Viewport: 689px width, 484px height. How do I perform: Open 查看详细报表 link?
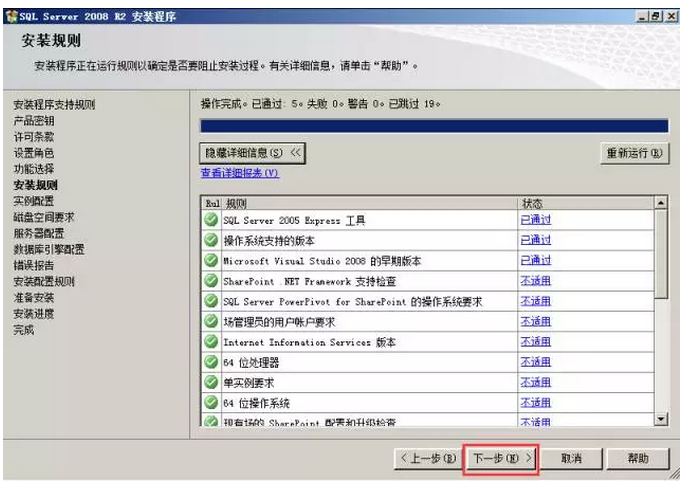[239, 173]
